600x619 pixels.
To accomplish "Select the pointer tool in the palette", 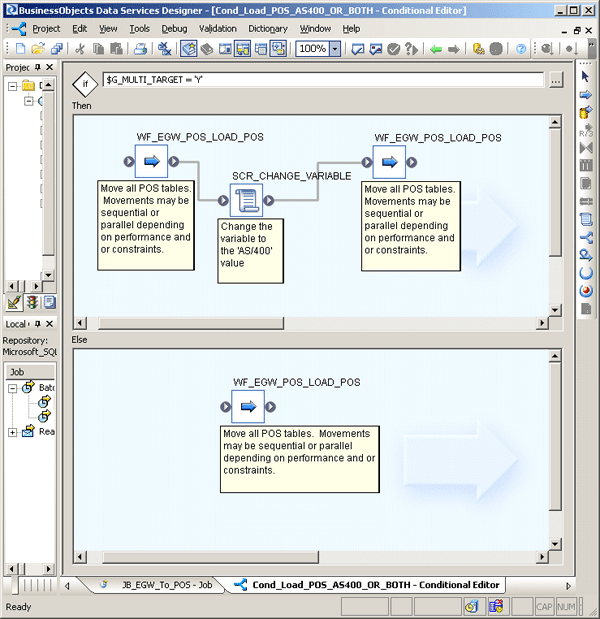I will [585, 76].
